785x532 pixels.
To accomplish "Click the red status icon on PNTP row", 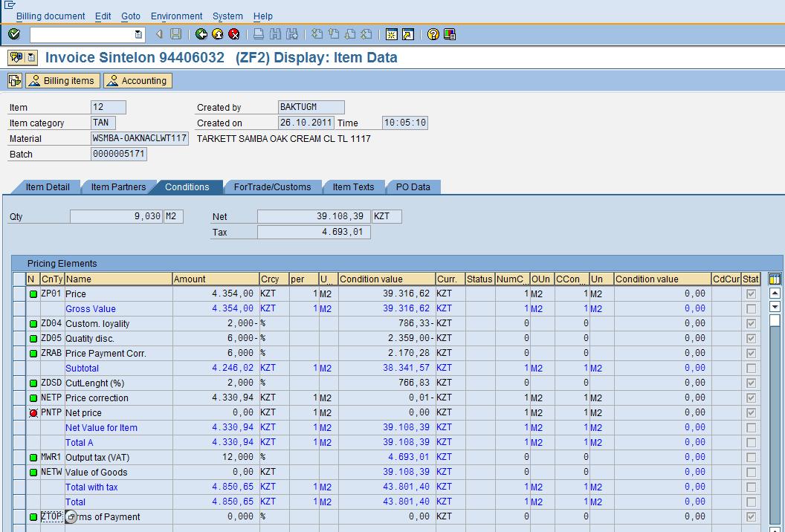I will tap(33, 413).
